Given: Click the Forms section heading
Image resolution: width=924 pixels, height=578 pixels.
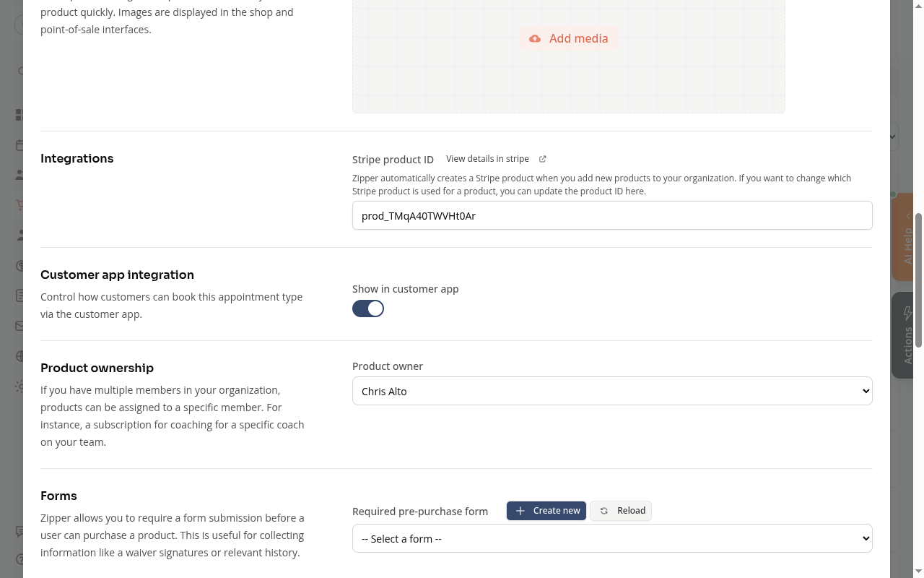Looking at the screenshot, I should 58,496.
